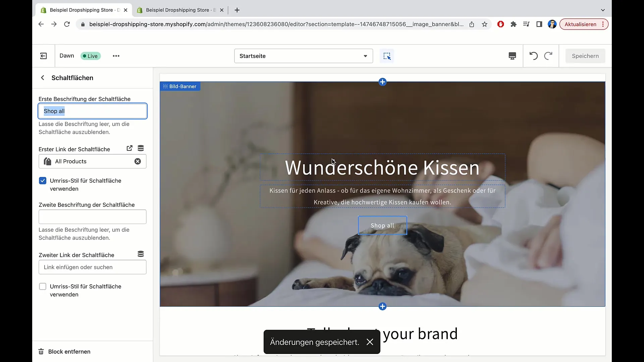Click the multiselect/grid icon in toolbar

click(x=387, y=56)
